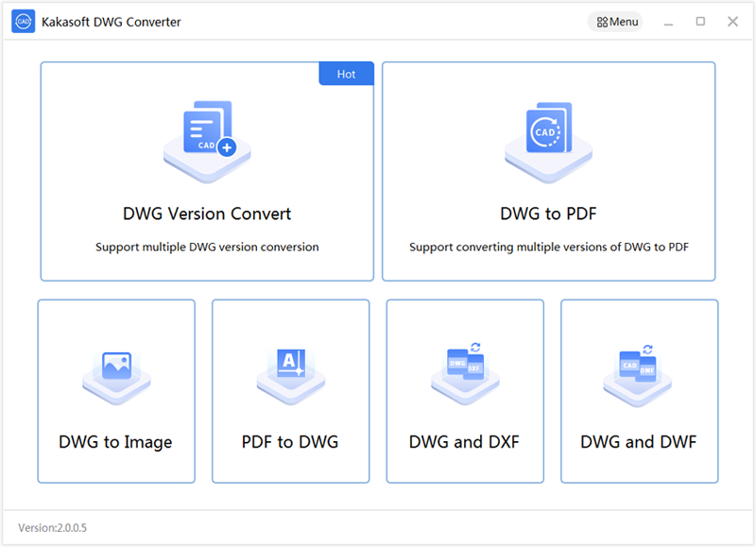Click the DWG to PDF CAD icon
The height and width of the screenshot is (547, 756).
tap(549, 141)
